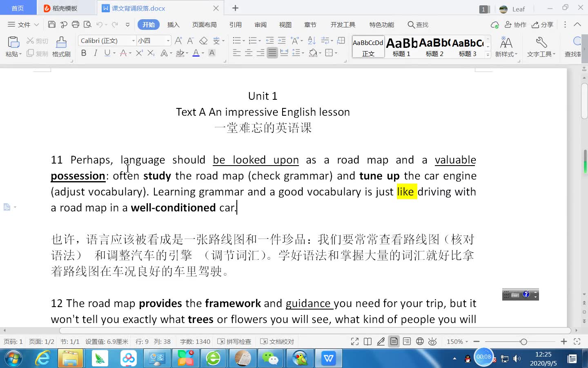Switch to full-screen view in status bar
The width and height of the screenshot is (588, 368).
click(355, 341)
